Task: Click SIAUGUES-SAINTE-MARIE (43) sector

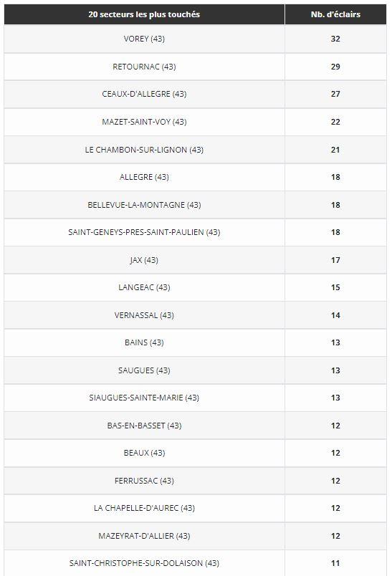Action: 144,398
